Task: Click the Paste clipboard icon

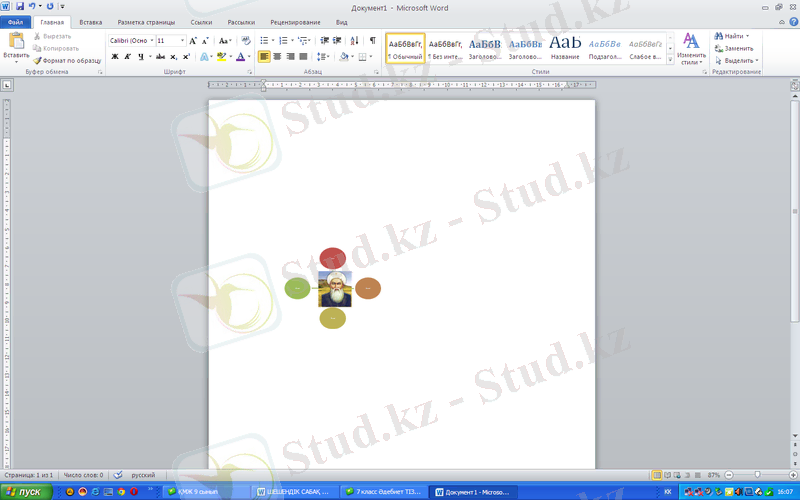Action: coord(16,41)
